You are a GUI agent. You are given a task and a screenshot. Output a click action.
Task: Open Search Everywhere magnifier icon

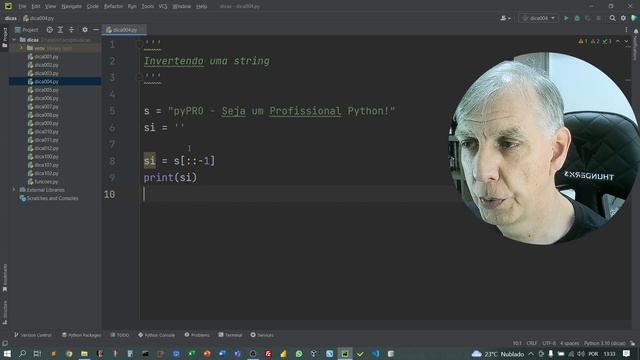tap(613, 18)
